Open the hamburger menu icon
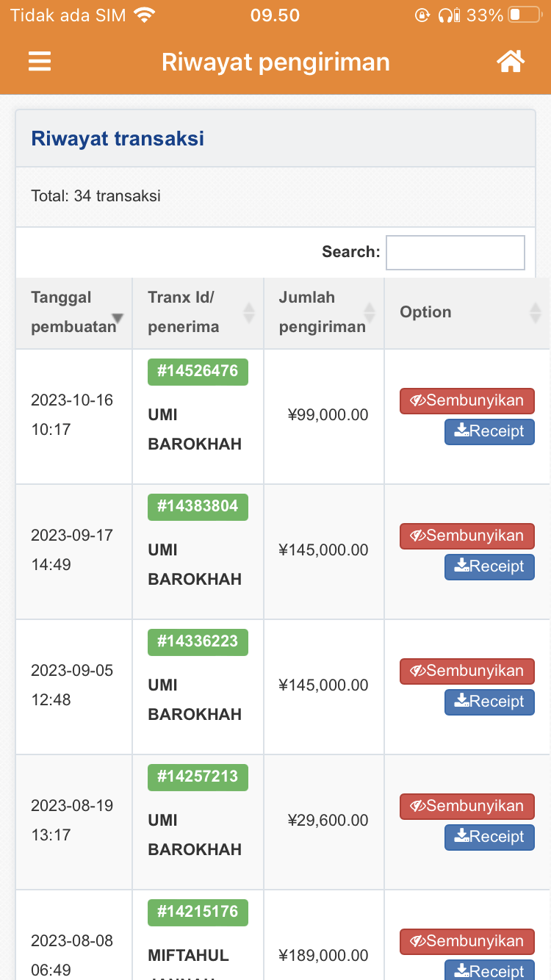The image size is (551, 980). click(x=40, y=61)
